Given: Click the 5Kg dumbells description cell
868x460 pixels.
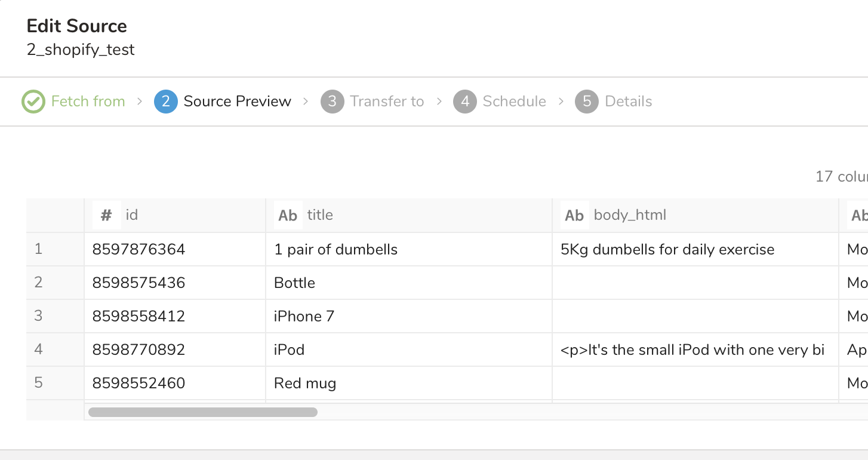Looking at the screenshot, I should point(667,249).
